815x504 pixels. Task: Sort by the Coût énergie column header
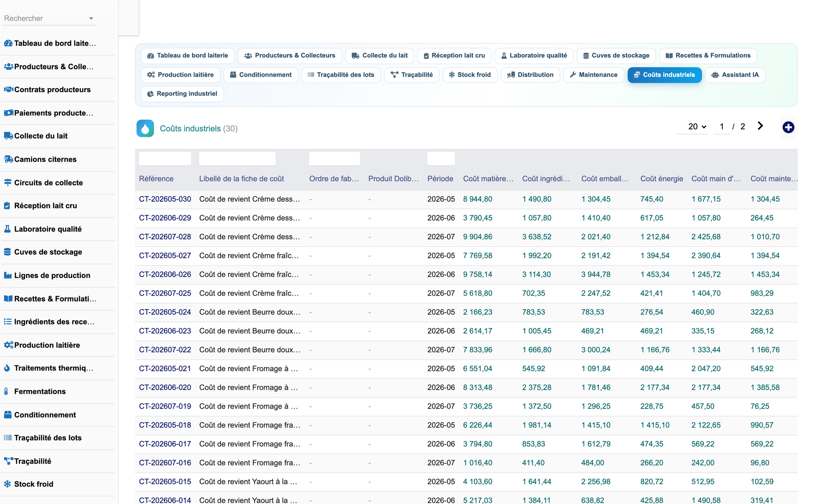[662, 179]
